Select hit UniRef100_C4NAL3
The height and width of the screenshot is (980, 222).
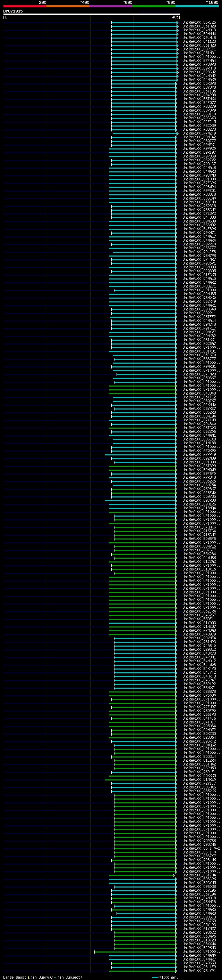coord(199,30)
